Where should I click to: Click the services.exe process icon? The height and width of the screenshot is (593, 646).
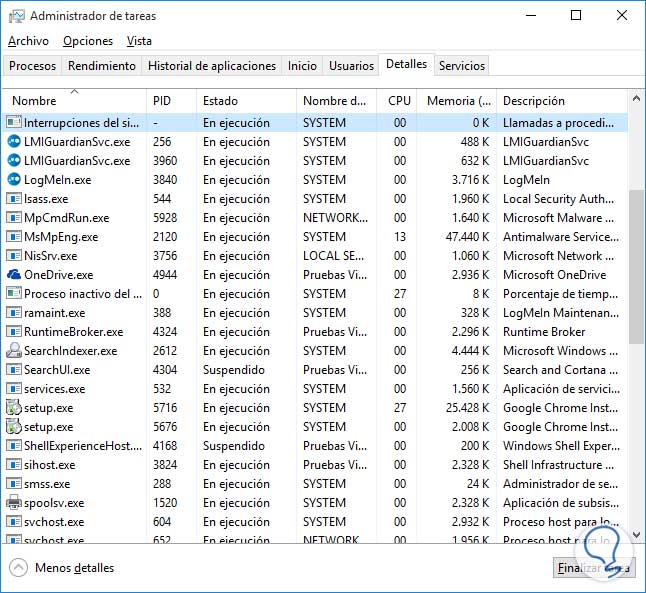tap(14, 388)
